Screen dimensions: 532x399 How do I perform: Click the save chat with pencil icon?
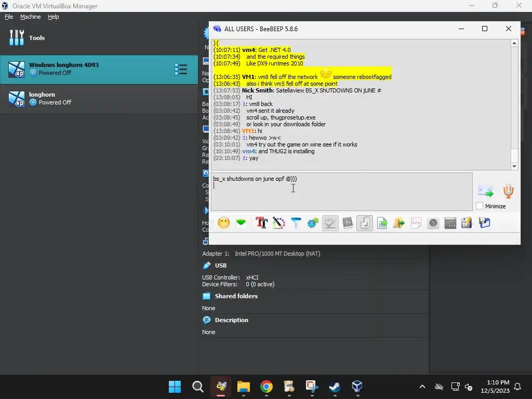[467, 223]
